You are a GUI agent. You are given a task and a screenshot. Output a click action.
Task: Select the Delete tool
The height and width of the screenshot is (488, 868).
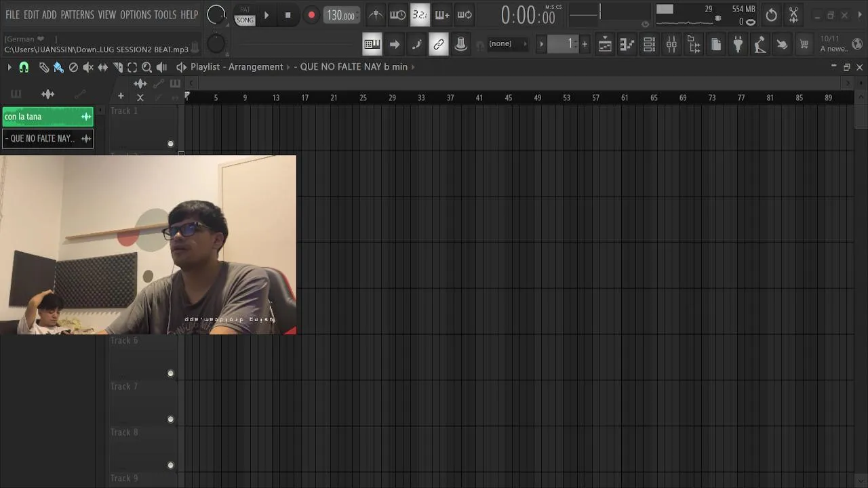pos(73,67)
